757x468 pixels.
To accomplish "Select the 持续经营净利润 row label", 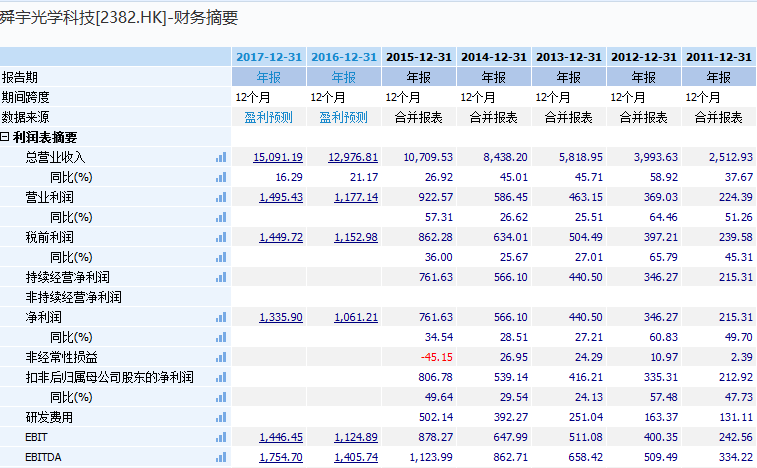I will tap(68, 277).
